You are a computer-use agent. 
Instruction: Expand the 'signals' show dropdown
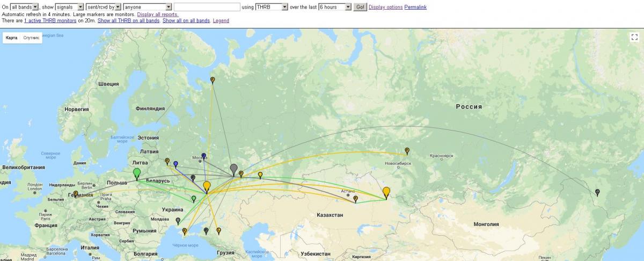pos(69,7)
